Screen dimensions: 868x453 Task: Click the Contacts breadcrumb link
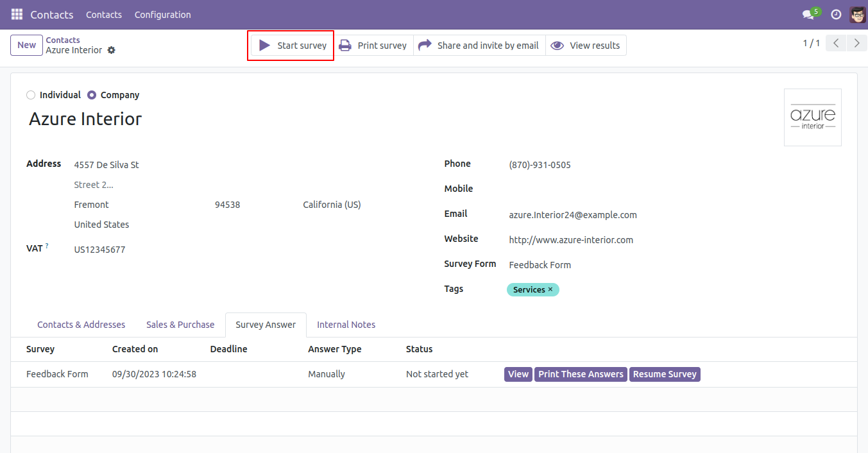pyautogui.click(x=63, y=40)
